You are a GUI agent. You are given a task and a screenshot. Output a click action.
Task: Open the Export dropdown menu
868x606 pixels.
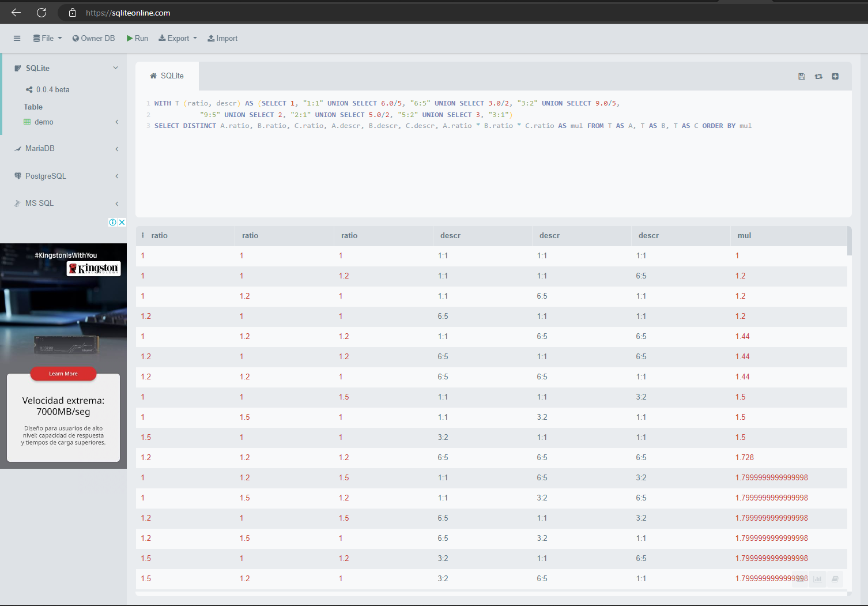pyautogui.click(x=178, y=39)
